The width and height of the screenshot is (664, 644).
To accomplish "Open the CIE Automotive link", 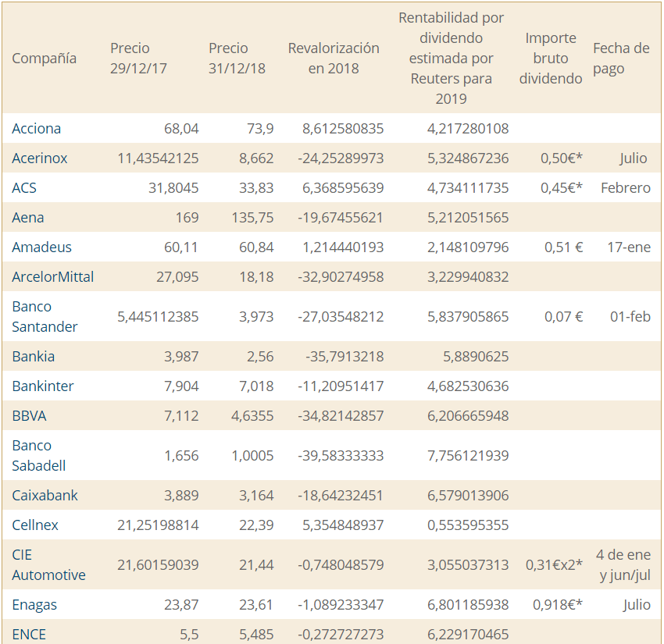I will point(48,564).
